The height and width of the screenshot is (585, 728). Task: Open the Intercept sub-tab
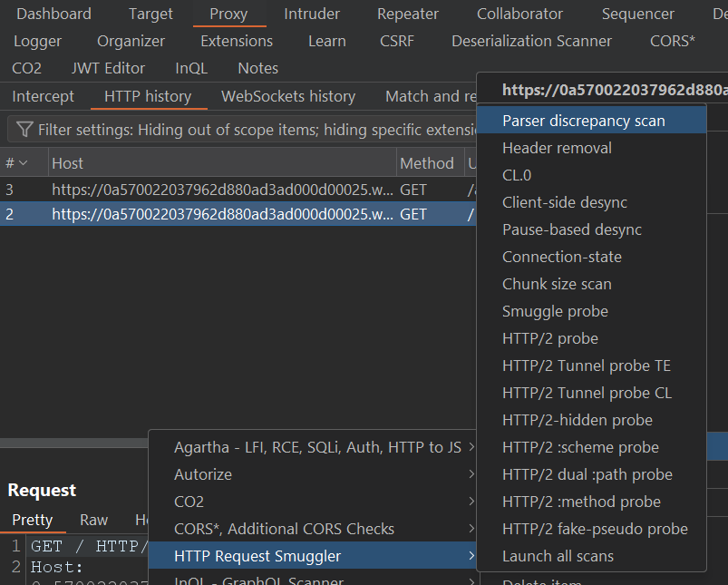pyautogui.click(x=44, y=96)
